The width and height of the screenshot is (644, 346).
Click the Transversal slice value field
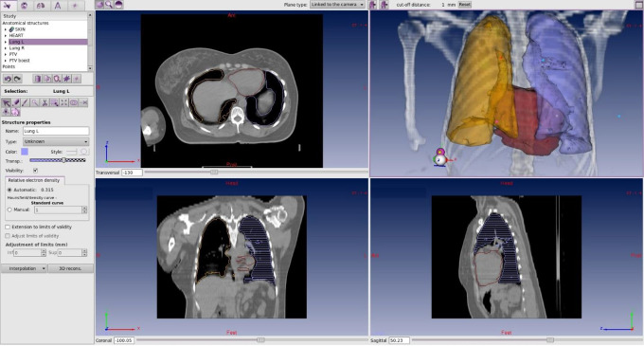pyautogui.click(x=132, y=173)
